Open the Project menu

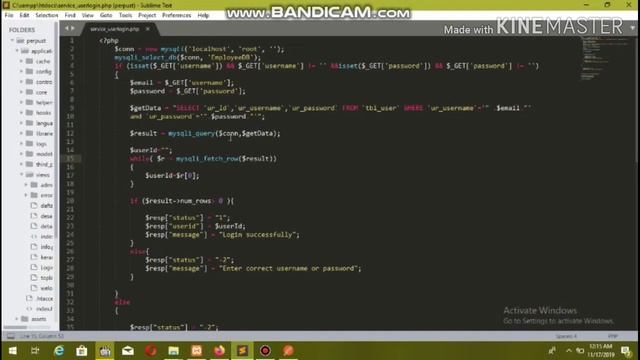147,15
